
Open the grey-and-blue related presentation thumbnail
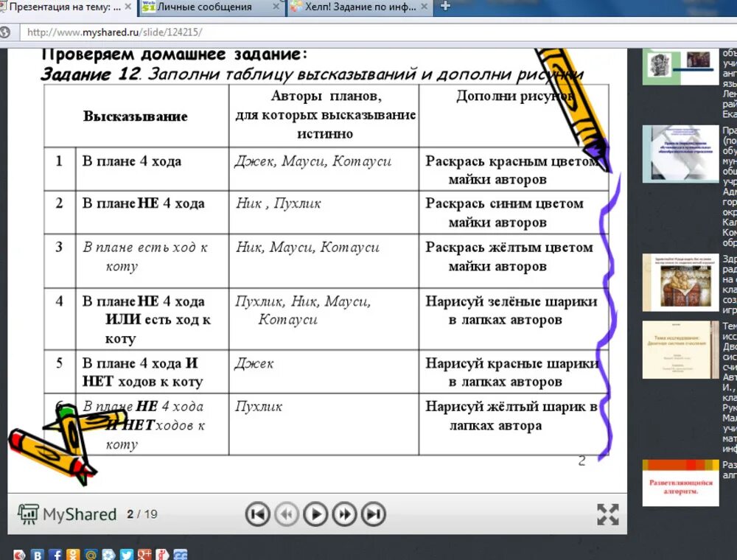tap(680, 154)
